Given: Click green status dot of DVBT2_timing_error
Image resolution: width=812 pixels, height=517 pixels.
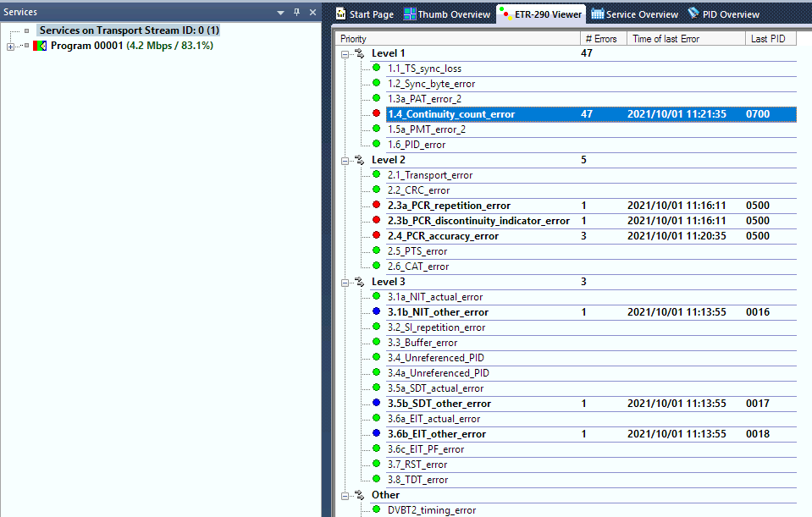Looking at the screenshot, I should click(x=377, y=509).
